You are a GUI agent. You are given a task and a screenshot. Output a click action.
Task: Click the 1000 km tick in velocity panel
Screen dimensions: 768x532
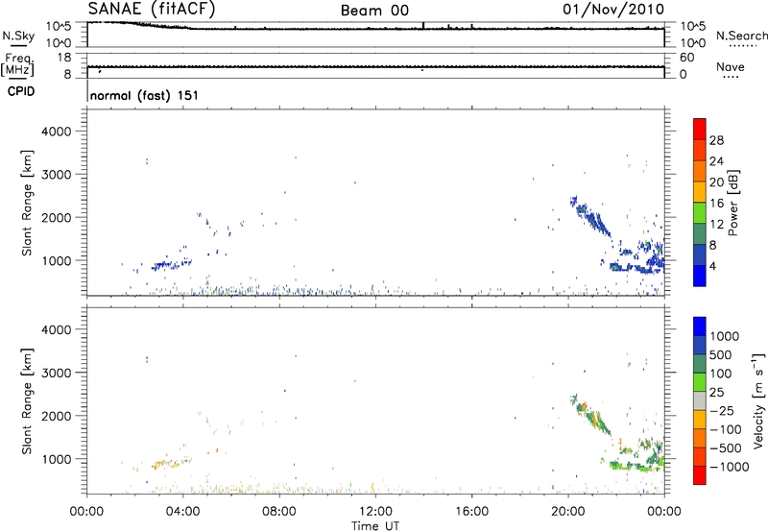[x=56, y=459]
